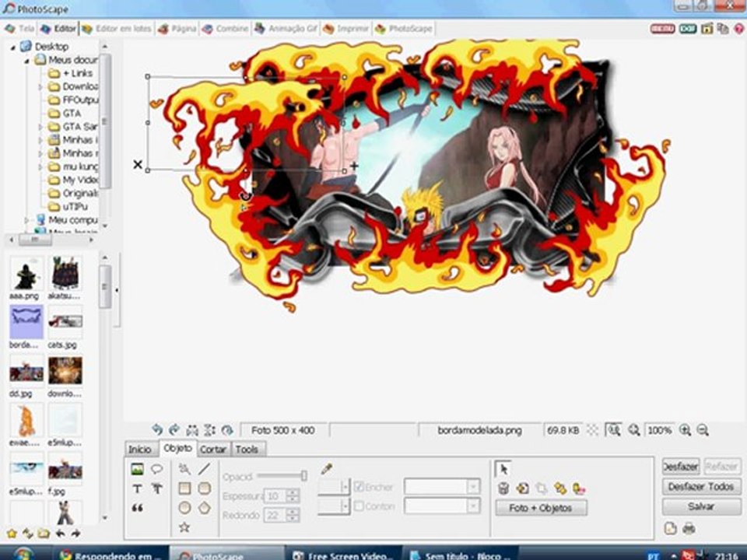This screenshot has height=560, width=747.
Task: Switch to the Cortar tab
Action: tap(213, 450)
